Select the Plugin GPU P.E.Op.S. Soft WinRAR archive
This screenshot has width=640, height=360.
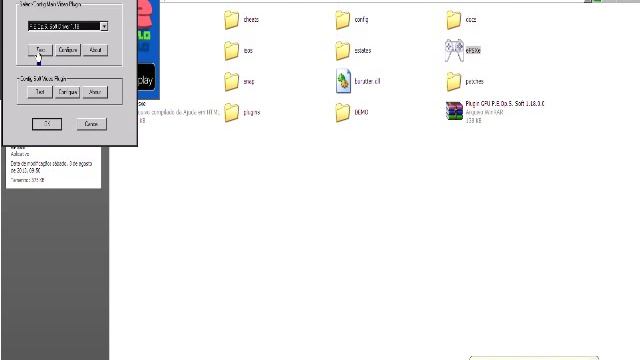495,111
